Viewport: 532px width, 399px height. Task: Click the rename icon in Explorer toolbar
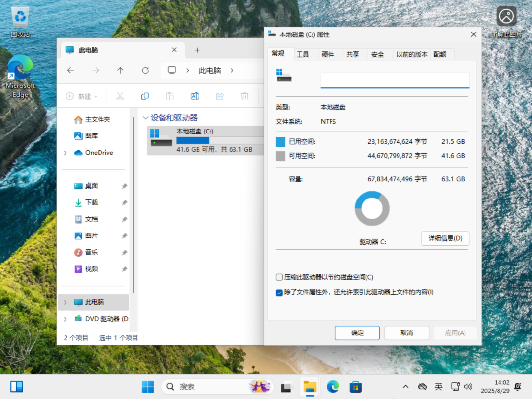(195, 97)
